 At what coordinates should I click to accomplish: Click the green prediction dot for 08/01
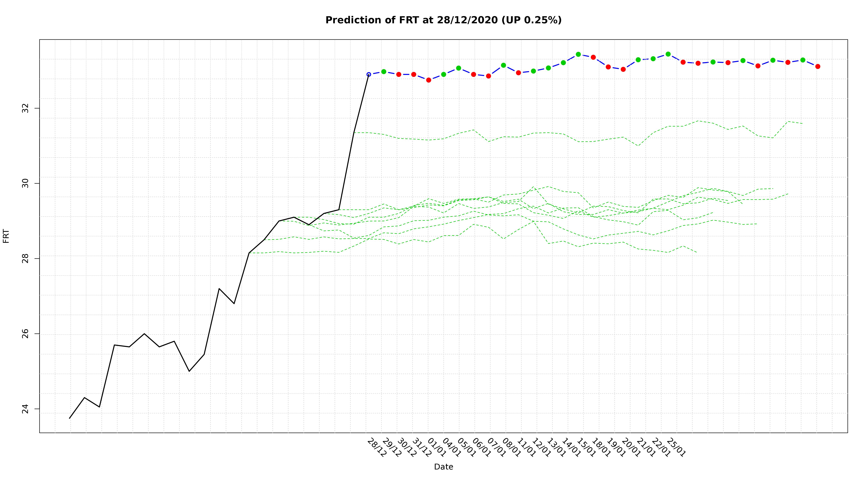click(x=503, y=65)
